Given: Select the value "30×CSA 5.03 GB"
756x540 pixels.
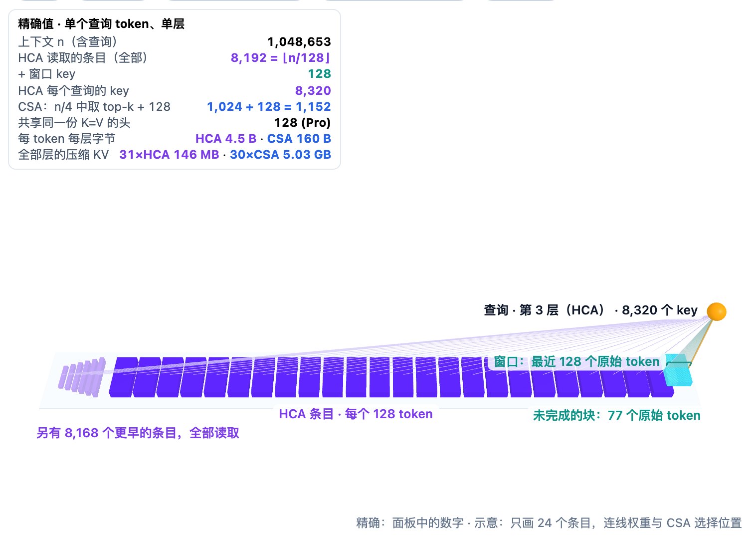Looking at the screenshot, I should [281, 155].
